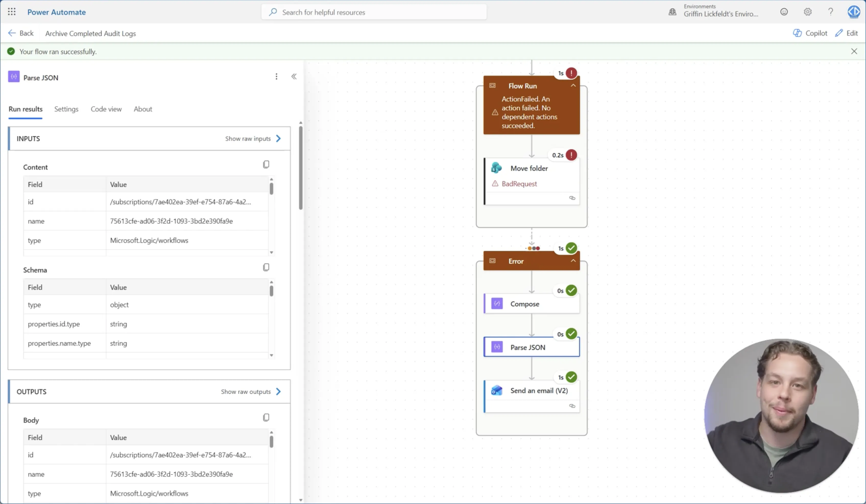Click the Send an email Outlook icon
This screenshot has width=866, height=504.
[497, 390]
